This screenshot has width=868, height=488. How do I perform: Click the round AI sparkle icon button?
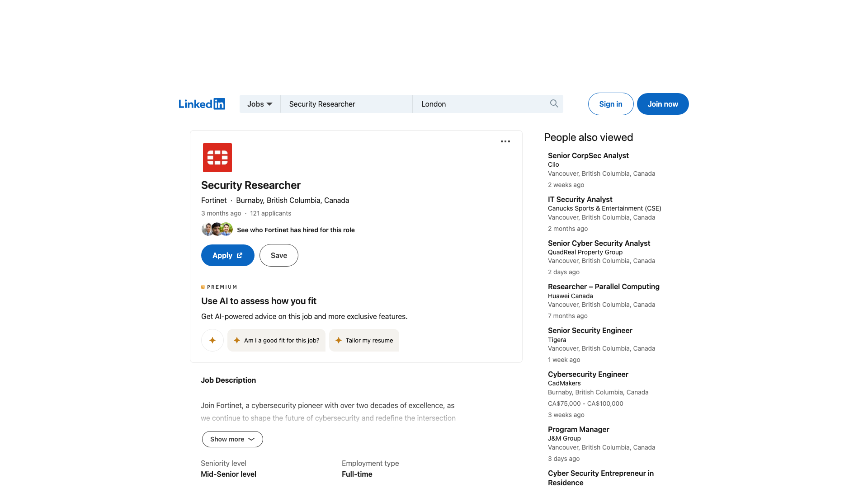pyautogui.click(x=212, y=340)
